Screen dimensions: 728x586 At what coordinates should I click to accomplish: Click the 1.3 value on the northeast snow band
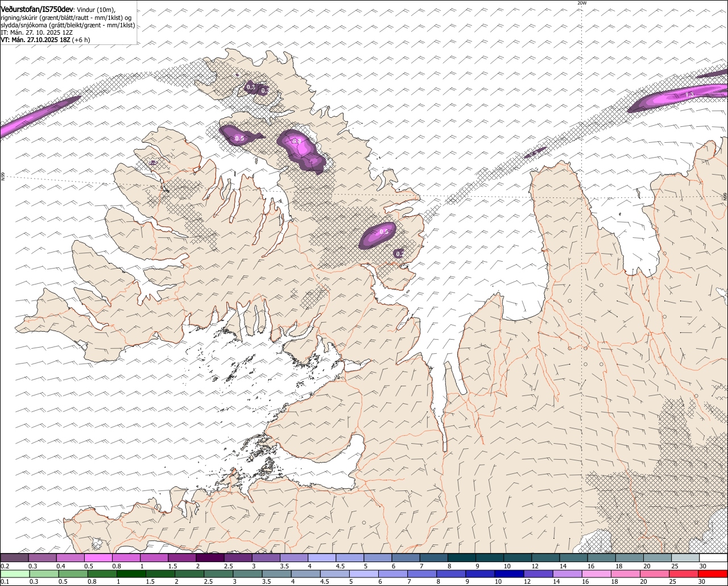click(x=689, y=94)
